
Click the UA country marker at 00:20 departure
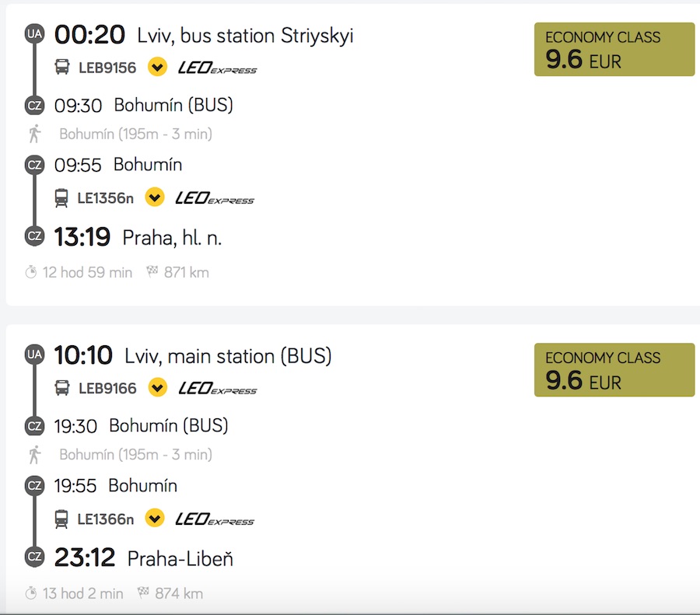tap(34, 34)
